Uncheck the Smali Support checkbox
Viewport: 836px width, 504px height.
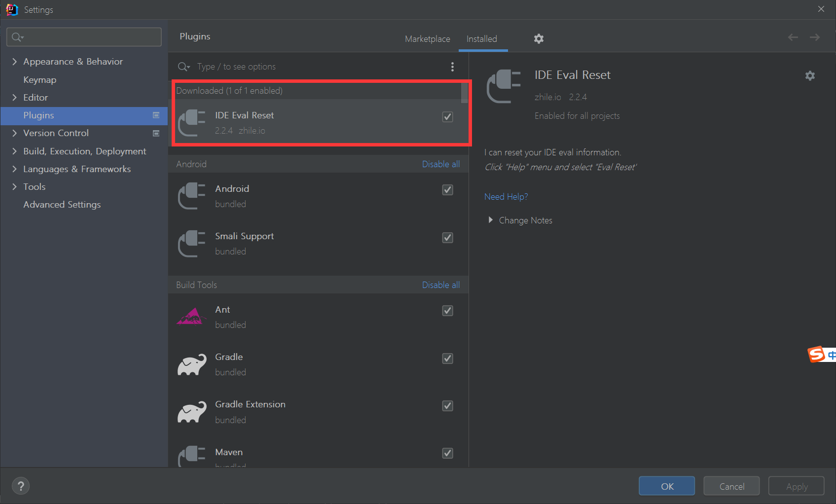tap(448, 238)
